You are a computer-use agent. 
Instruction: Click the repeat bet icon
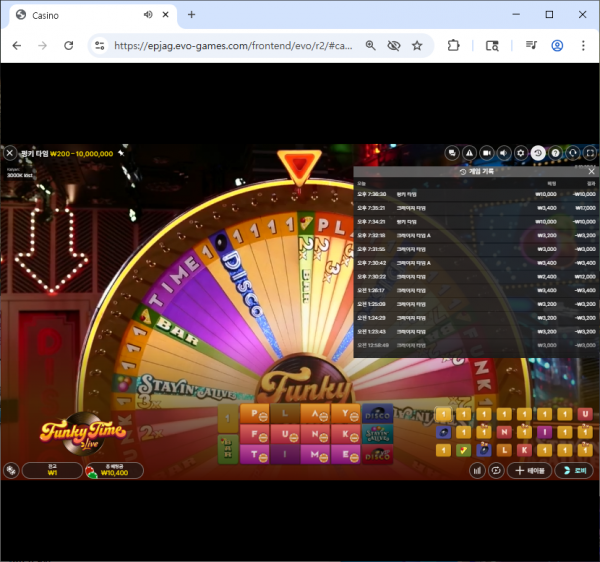[x=495, y=470]
